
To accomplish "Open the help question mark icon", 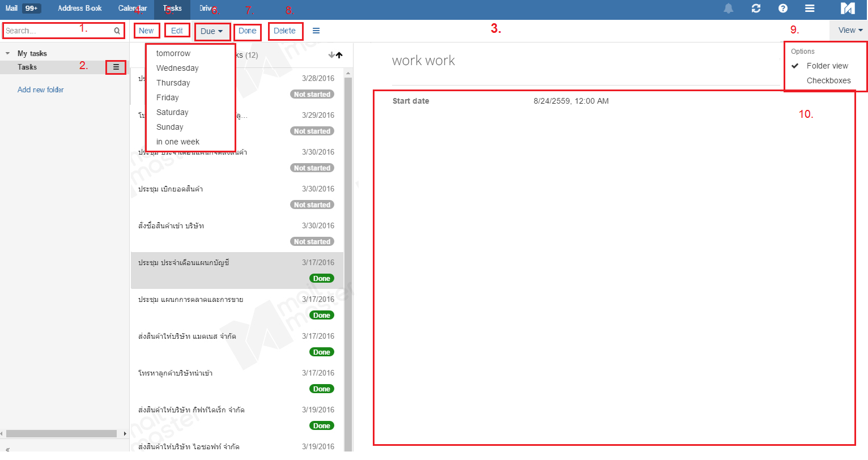I will 783,8.
